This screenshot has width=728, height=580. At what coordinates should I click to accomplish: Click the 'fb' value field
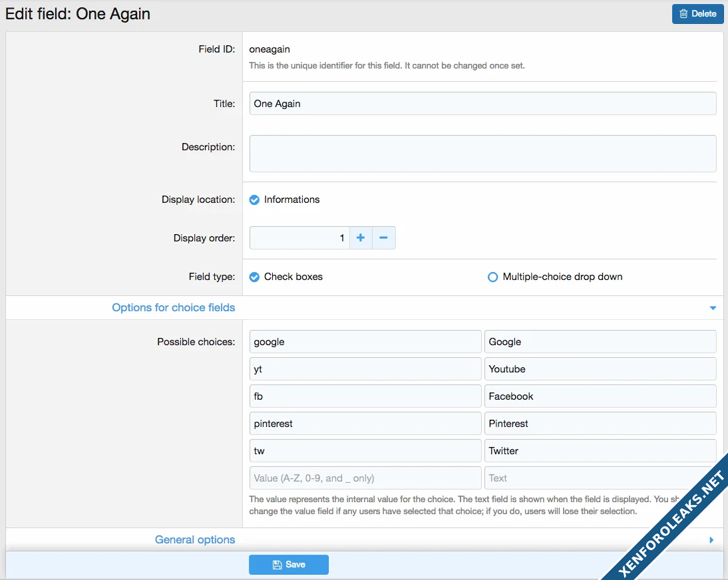click(x=365, y=396)
